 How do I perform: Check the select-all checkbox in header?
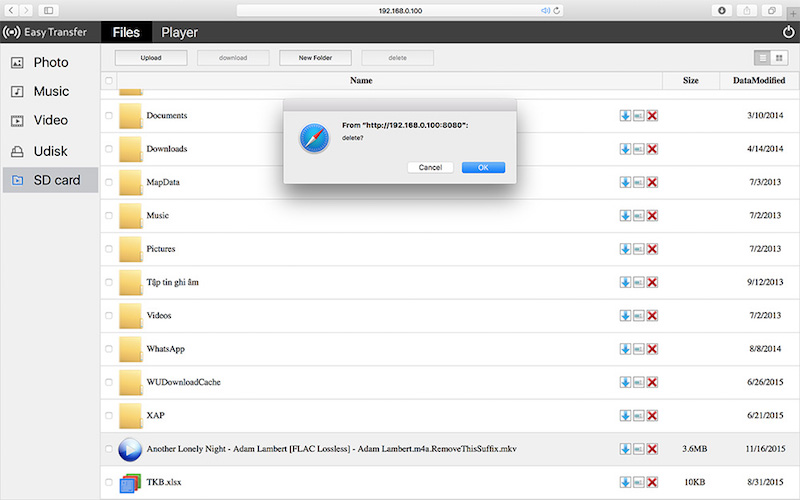coord(109,81)
